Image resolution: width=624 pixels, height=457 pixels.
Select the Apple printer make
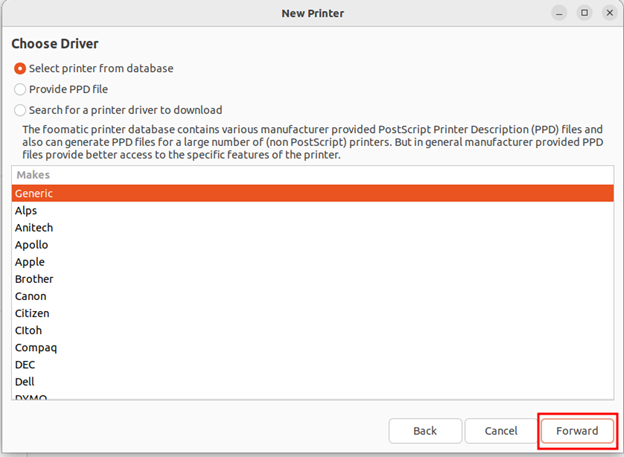[30, 262]
